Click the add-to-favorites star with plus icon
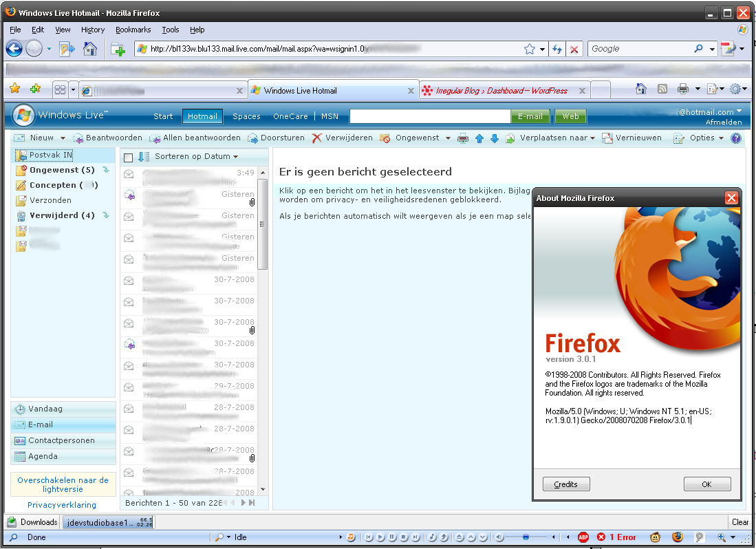 tap(35, 89)
